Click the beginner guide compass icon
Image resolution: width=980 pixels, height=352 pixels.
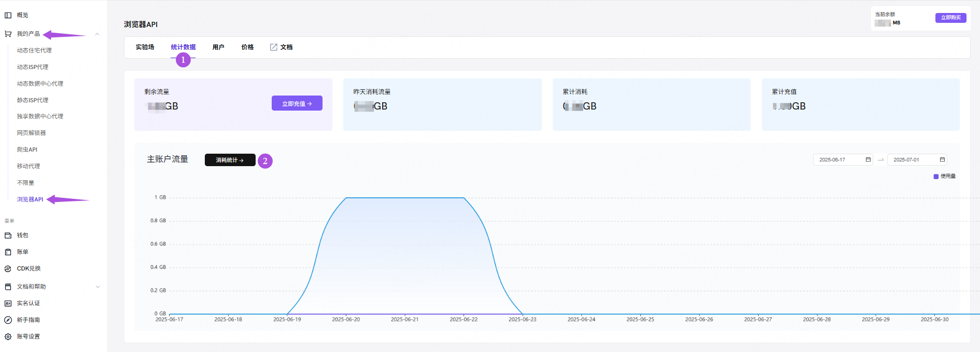pyautogui.click(x=8, y=320)
